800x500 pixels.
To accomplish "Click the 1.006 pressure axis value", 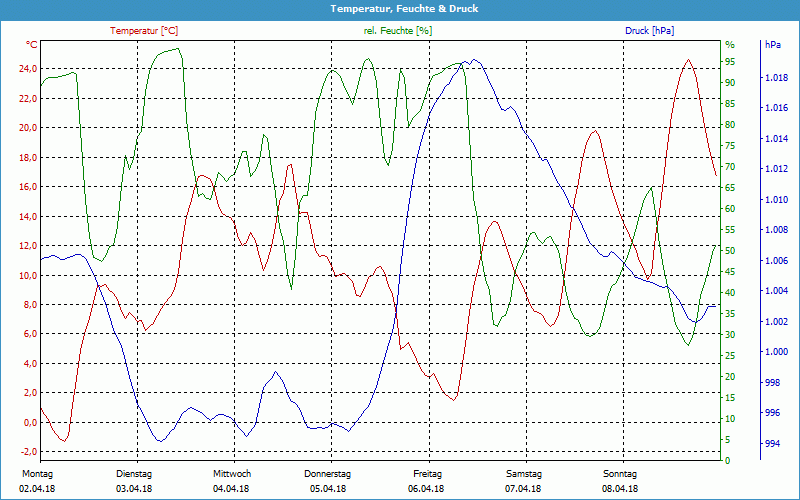I will click(x=776, y=261).
